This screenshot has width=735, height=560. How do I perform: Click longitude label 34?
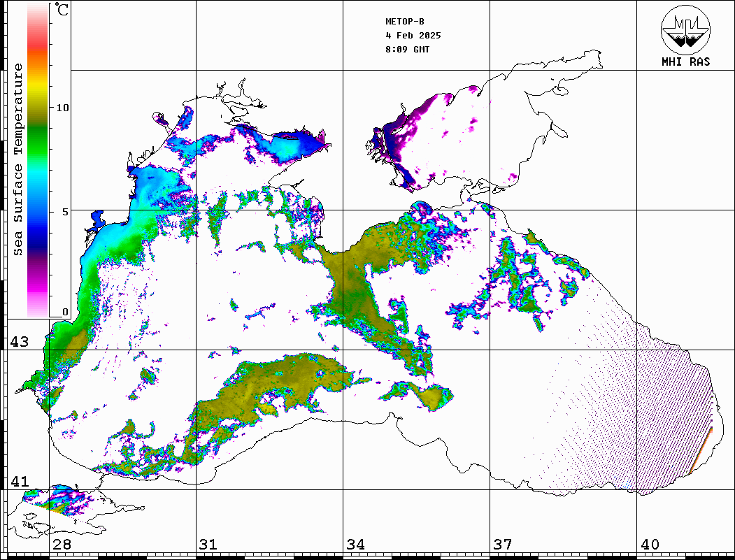tap(355, 545)
